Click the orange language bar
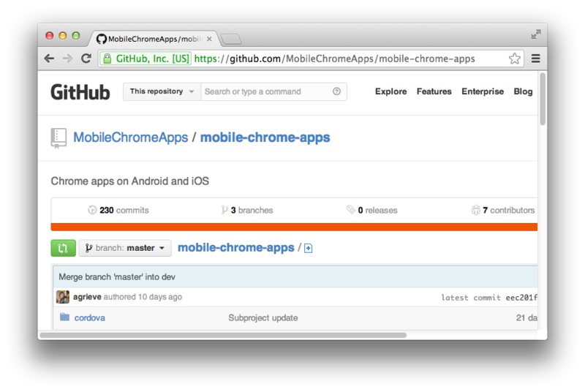Screen dimensions: 585x392 tap(294, 227)
